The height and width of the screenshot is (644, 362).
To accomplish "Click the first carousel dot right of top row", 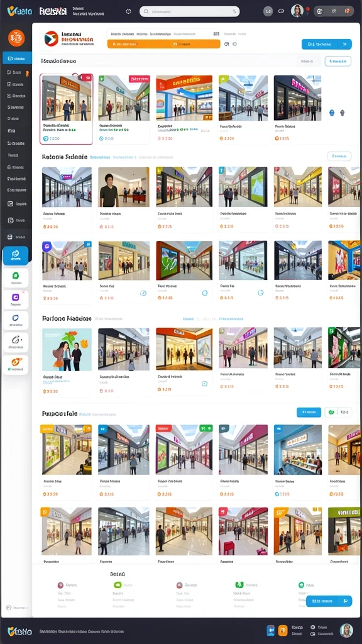I will point(332,113).
